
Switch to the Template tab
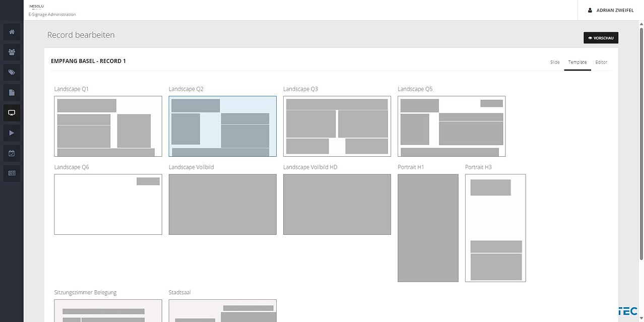click(x=577, y=62)
